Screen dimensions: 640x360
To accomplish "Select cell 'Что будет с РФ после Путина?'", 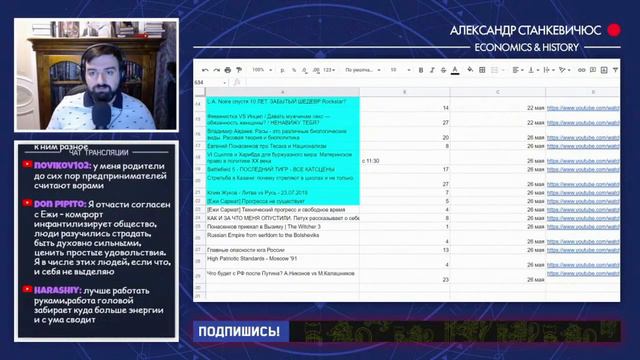I will (282, 276).
